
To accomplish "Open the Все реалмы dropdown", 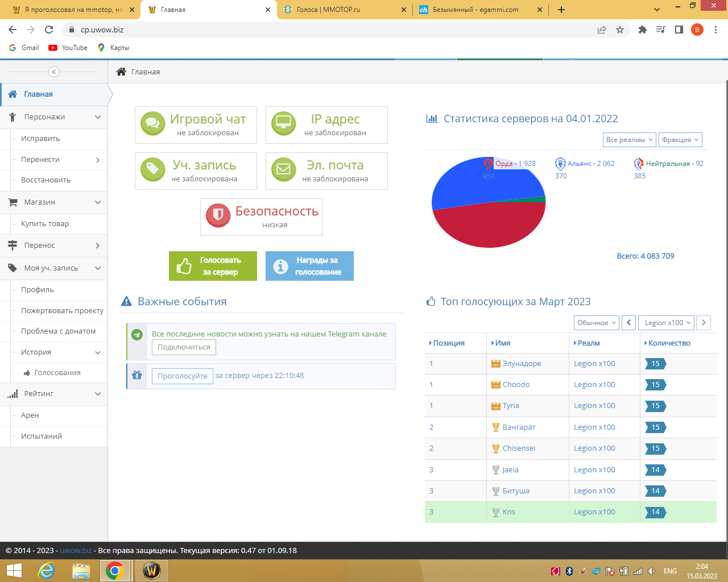I will coord(630,140).
